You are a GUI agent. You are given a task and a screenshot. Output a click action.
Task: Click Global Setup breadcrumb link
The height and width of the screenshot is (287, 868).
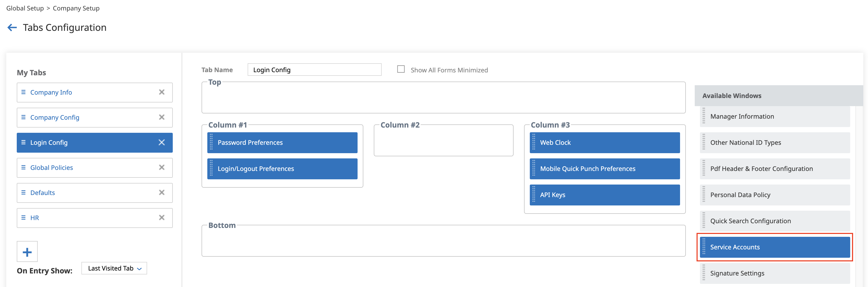coord(25,8)
